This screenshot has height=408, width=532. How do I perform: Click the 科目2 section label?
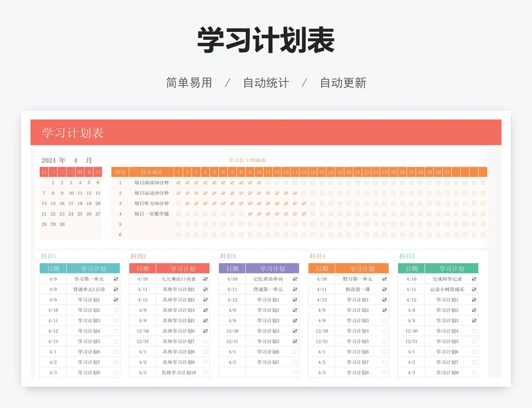pyautogui.click(x=138, y=256)
